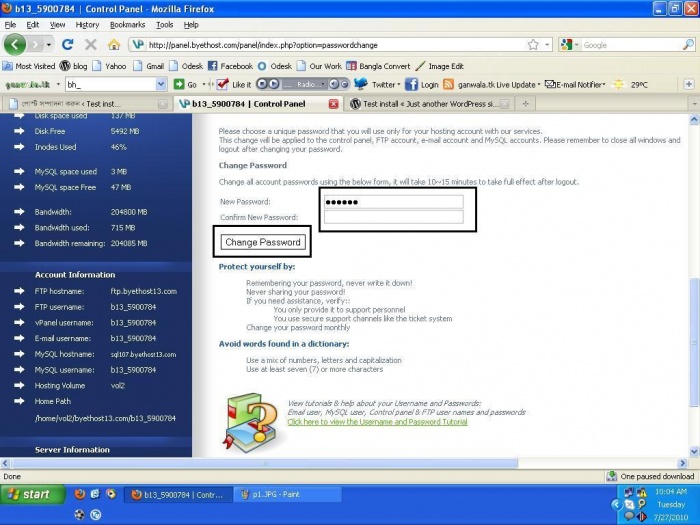Open the Help menu

(191, 25)
